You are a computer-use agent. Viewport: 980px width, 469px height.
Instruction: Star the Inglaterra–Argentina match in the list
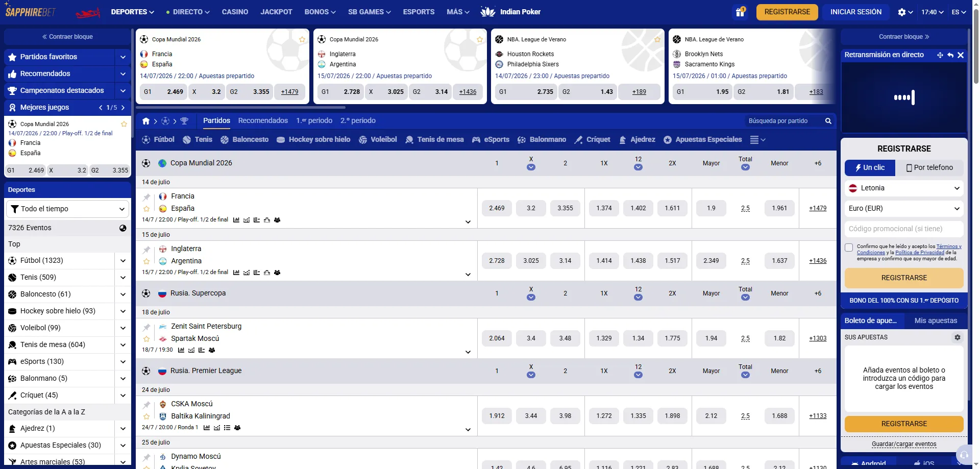point(146,261)
